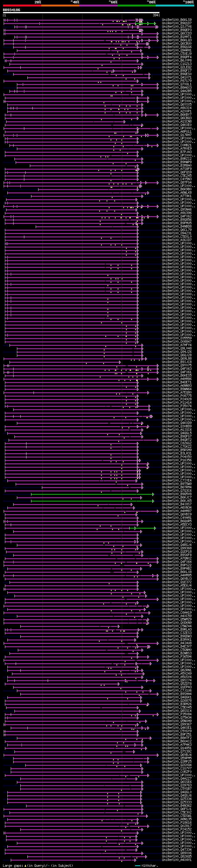The height and width of the screenshot is (868, 197).
Task: Click the UniRef100_A8WLK8 link
Action: 177,192
